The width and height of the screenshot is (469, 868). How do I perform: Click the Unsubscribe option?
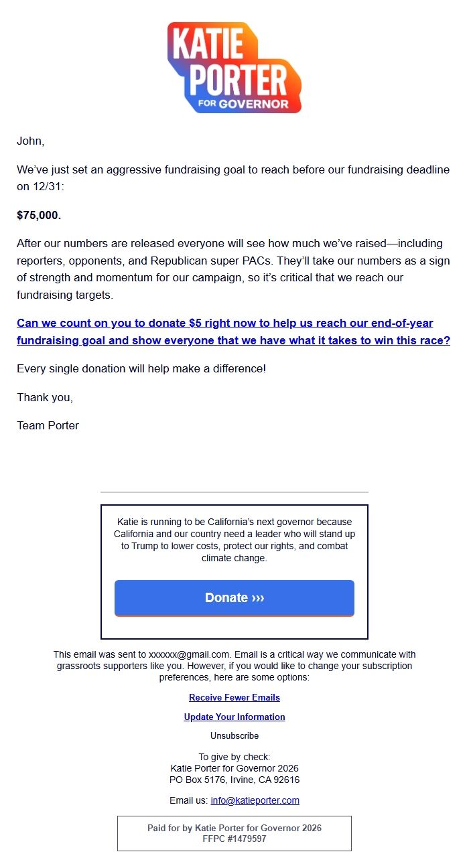coord(234,735)
